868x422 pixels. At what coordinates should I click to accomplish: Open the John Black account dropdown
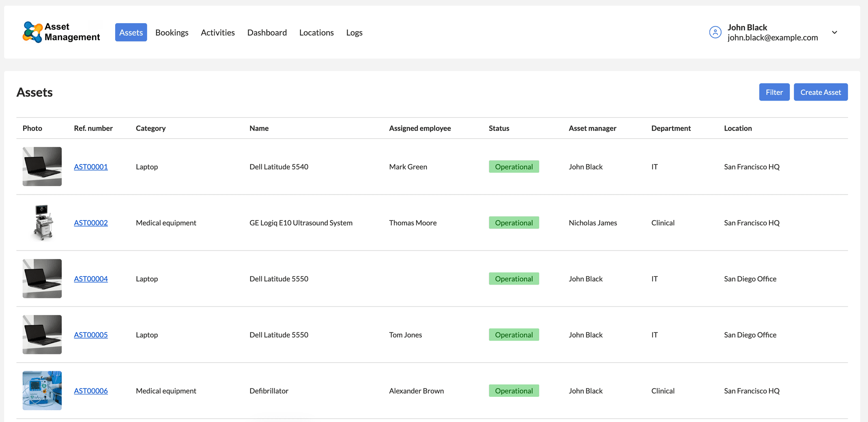tap(834, 32)
